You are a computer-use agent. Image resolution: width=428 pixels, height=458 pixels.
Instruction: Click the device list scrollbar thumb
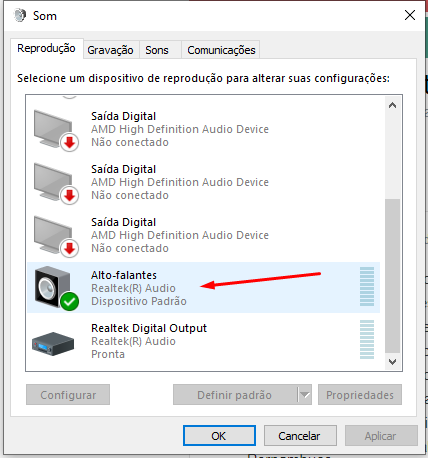392,276
